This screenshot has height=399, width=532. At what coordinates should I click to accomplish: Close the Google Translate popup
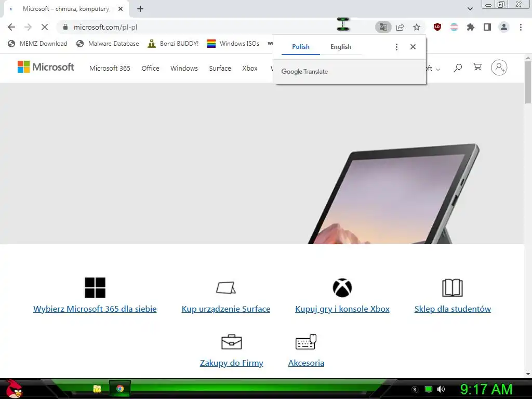pyautogui.click(x=413, y=47)
